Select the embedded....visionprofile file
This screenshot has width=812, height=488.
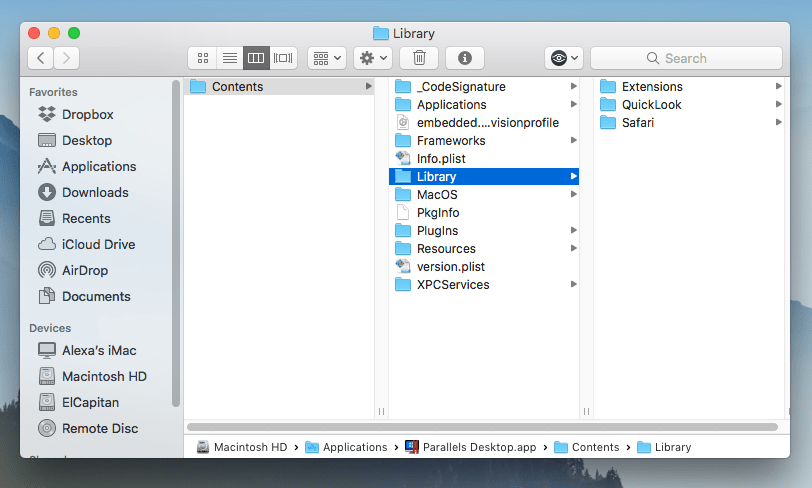click(x=484, y=123)
